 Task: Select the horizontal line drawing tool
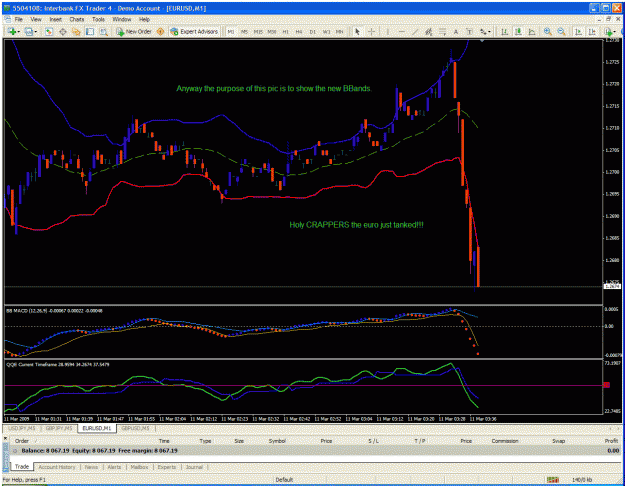pos(401,31)
